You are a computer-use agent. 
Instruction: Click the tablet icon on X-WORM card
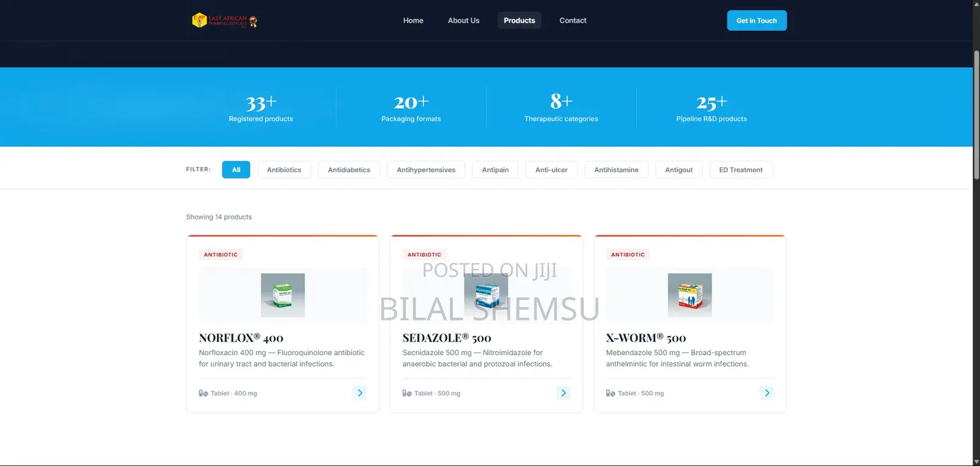tap(610, 393)
